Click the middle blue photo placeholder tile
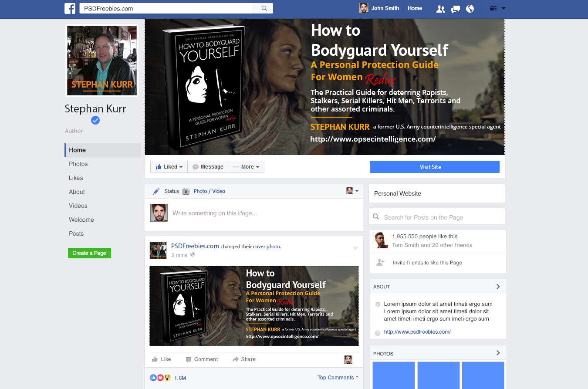 [x=439, y=375]
